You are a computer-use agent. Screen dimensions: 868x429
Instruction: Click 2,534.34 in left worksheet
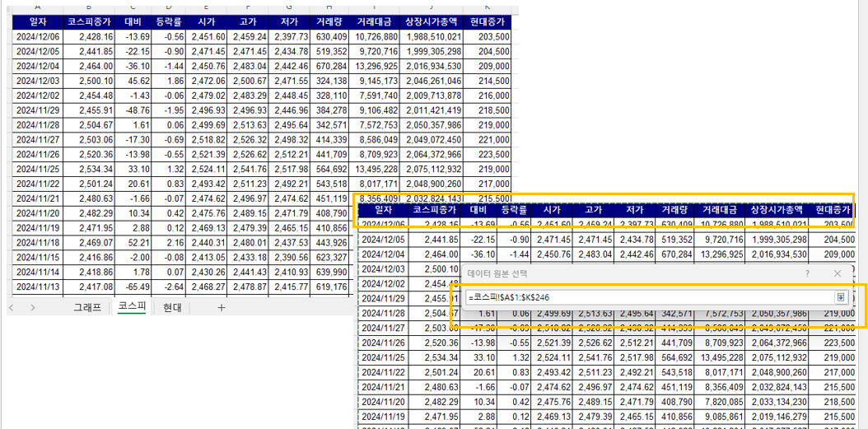pyautogui.click(x=89, y=169)
